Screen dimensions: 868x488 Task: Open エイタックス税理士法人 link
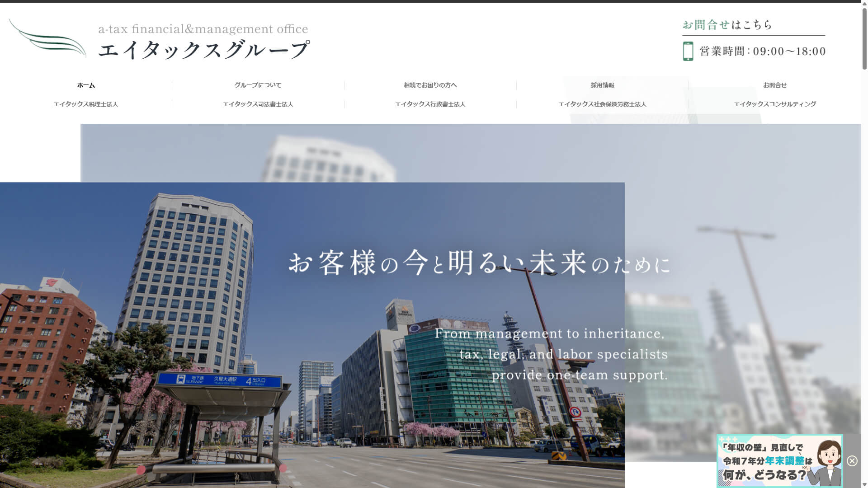click(86, 104)
